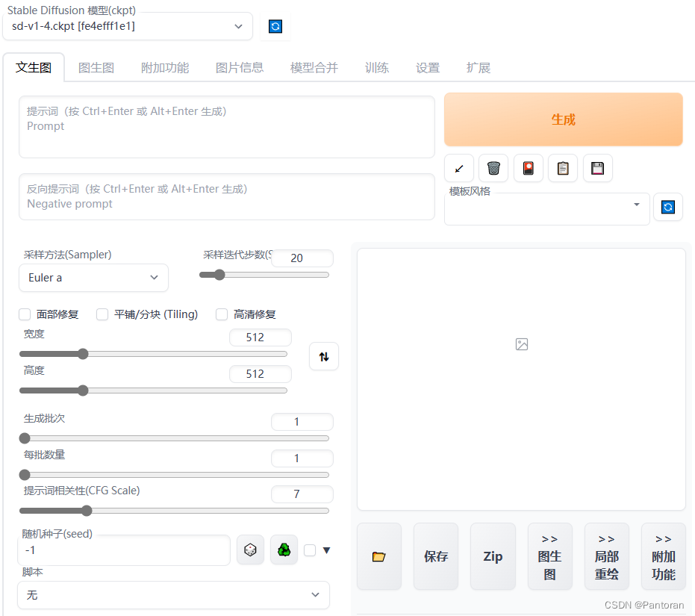
Task: Send image to 附加功能 button under the preview
Action: (x=664, y=556)
